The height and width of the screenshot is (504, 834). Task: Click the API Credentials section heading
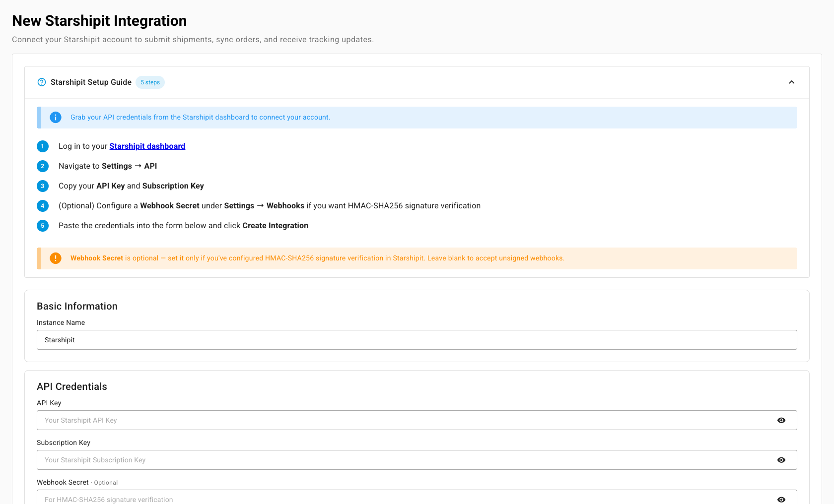point(72,386)
